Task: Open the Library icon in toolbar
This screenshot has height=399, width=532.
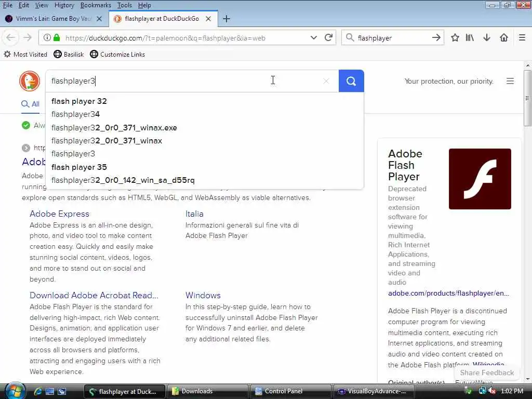Action: pyautogui.click(x=470, y=37)
